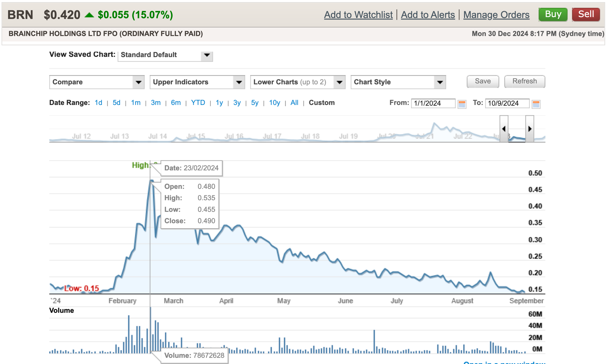Open the To date calendar picker icon
The image size is (606, 364).
click(536, 104)
